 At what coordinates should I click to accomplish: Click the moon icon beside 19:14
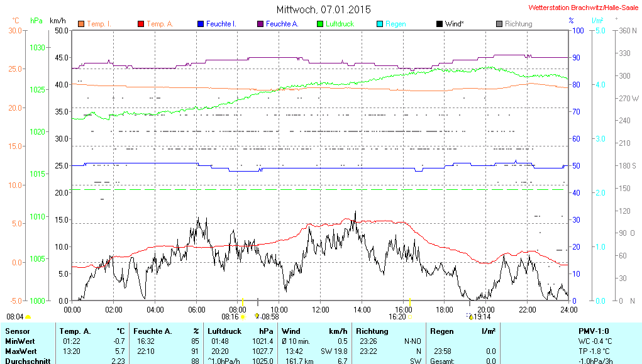469,317
